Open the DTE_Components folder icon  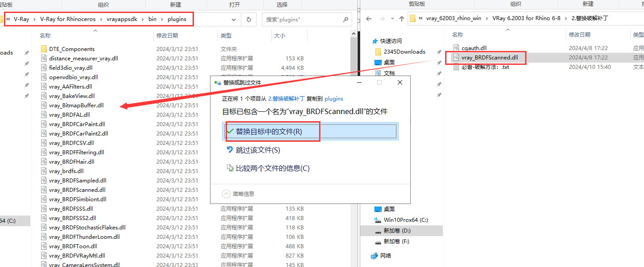pyautogui.click(x=44, y=49)
